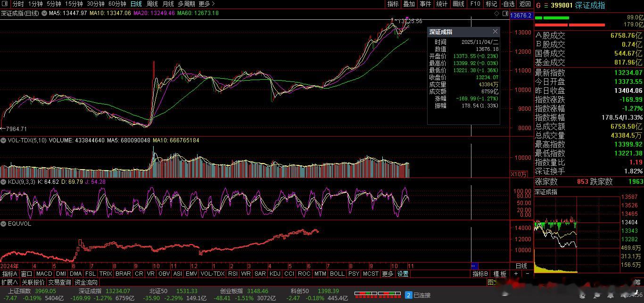Open the 指标B indicator group selector

pos(480,274)
